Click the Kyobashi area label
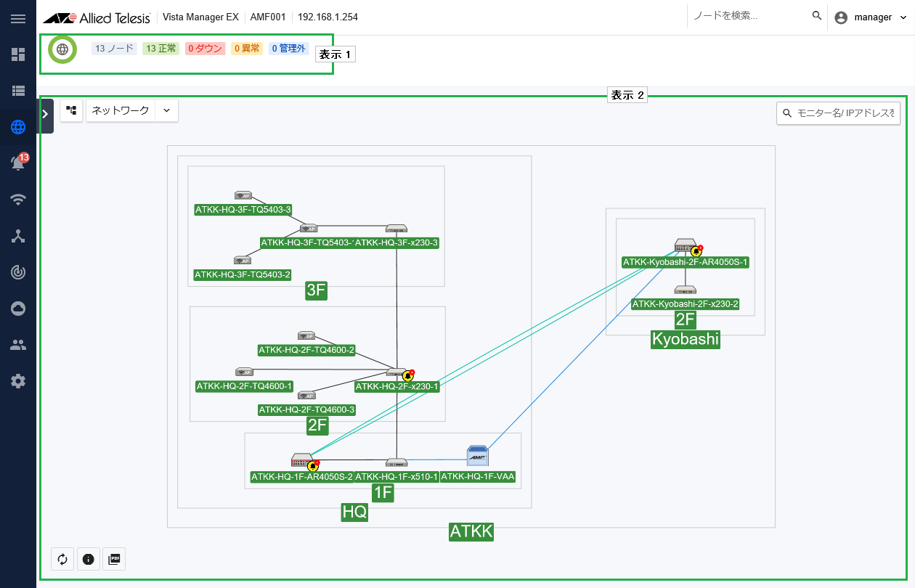Screen dimensions: 915x588 tap(686, 340)
